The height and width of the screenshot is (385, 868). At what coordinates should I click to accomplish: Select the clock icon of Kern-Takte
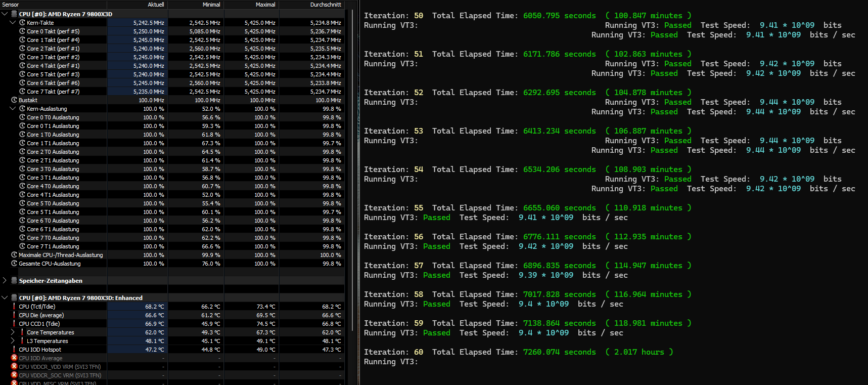tap(22, 23)
